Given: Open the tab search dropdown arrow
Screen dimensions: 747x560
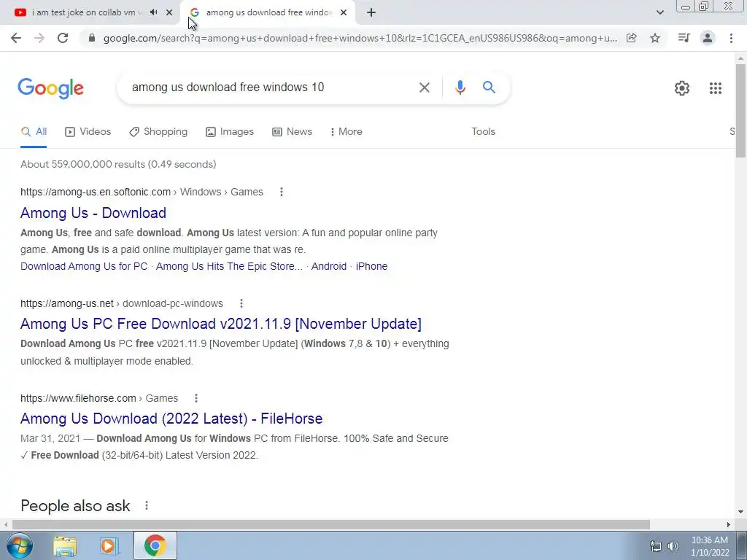Looking at the screenshot, I should pos(659,12).
